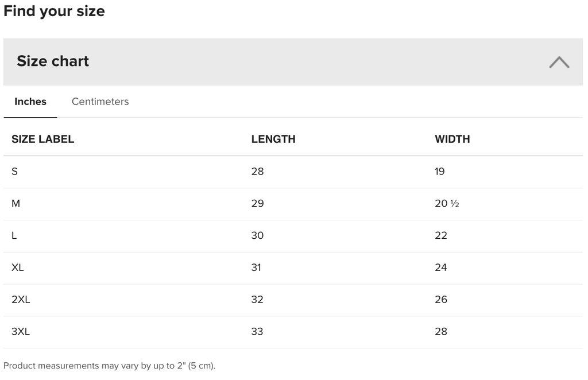
Task: Select the S size row label
Action: (14, 171)
